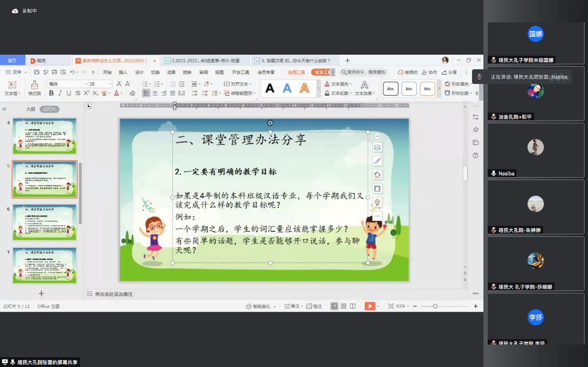
Task: Switch to 大纲 outline view in panel
Action: (31, 109)
